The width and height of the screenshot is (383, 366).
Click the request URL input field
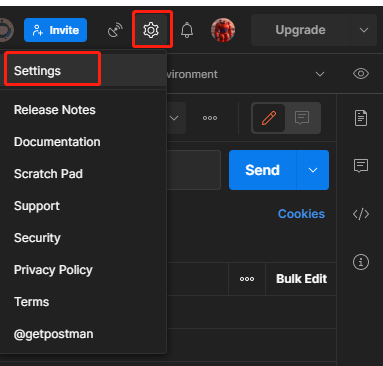point(194,170)
